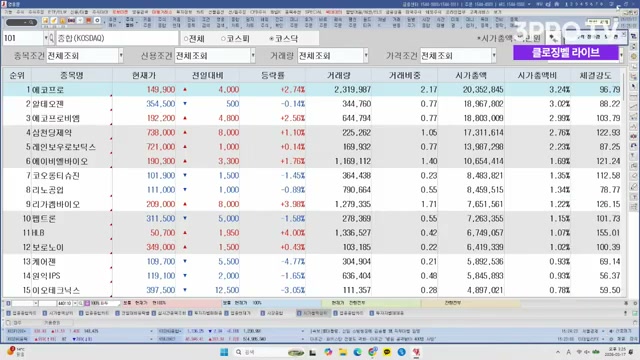
Task: Open the taskbar clock and date
Action: coord(617,352)
